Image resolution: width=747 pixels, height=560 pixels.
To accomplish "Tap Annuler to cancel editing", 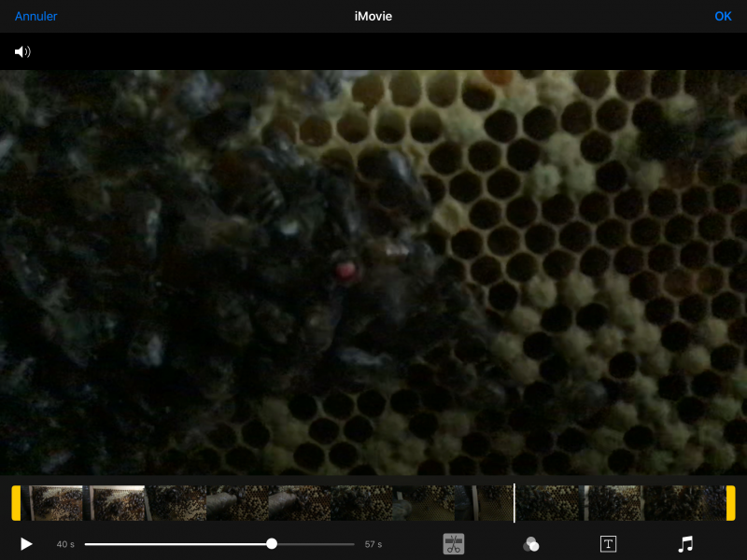I will [x=35, y=16].
